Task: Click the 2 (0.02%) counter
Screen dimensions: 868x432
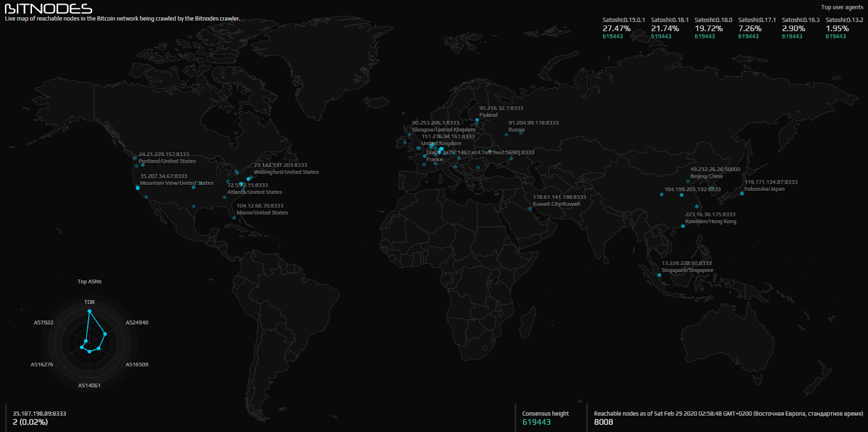Action: coord(30,422)
